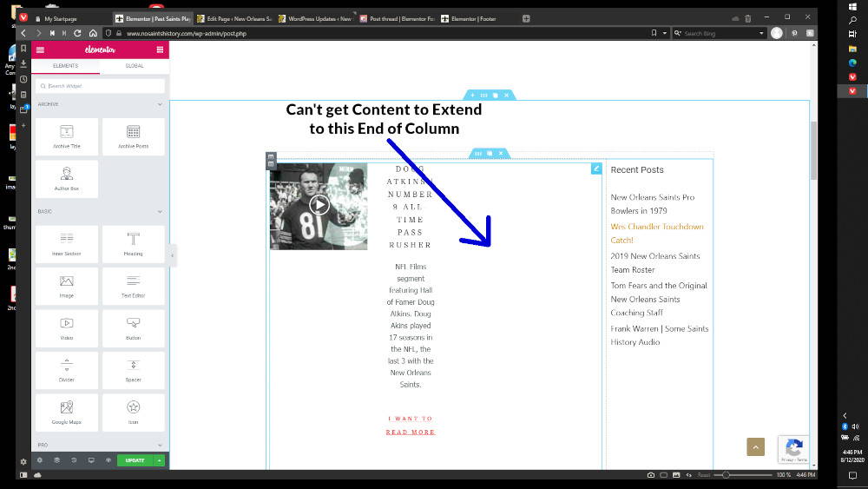Open the Elementor hamburger menu
The height and width of the screenshot is (489, 868).
[x=41, y=50]
